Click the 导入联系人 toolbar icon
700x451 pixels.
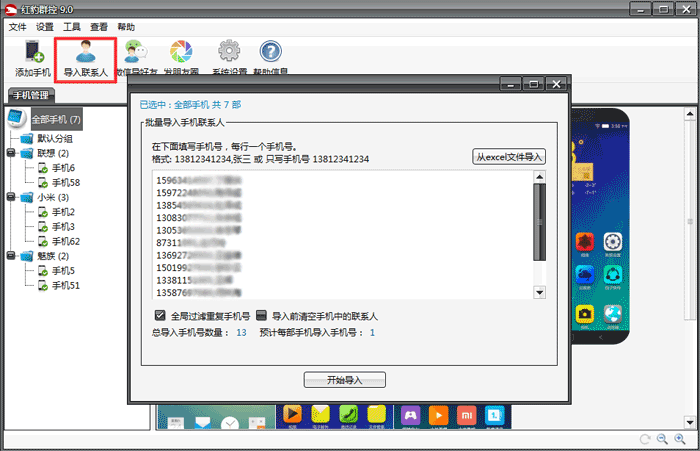pyautogui.click(x=86, y=58)
